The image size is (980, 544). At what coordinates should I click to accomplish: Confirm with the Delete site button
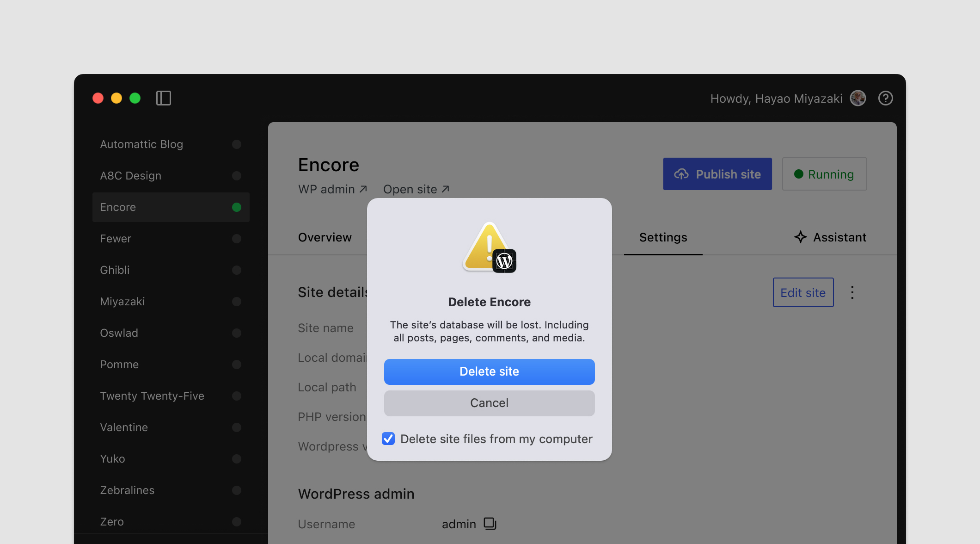[x=489, y=371]
